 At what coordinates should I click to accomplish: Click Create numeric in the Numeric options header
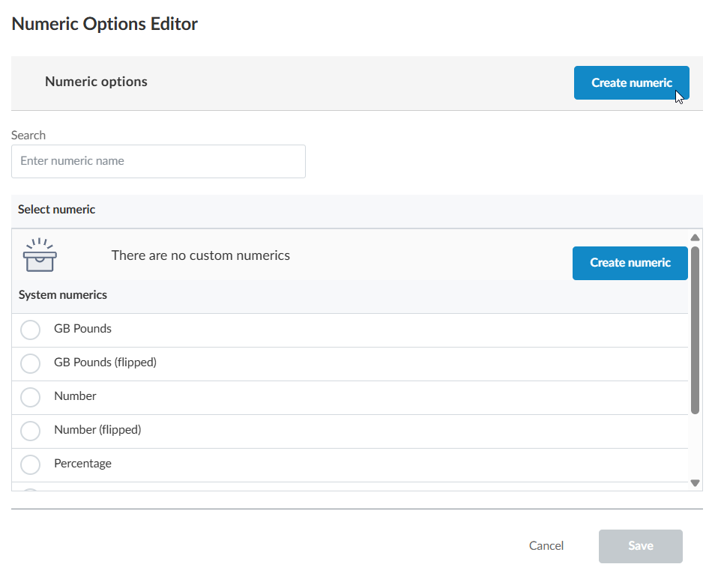631,83
